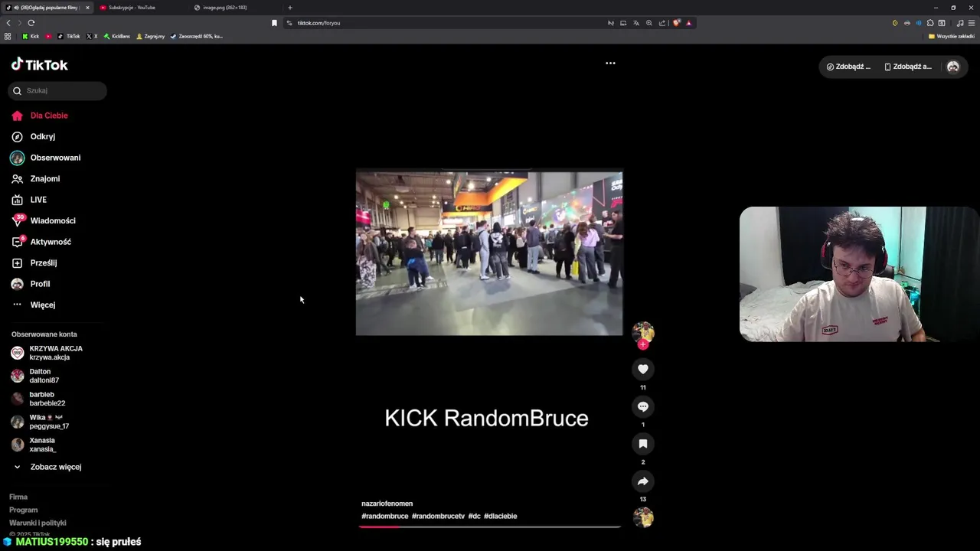Open Wiadomości inbox

(x=43, y=220)
